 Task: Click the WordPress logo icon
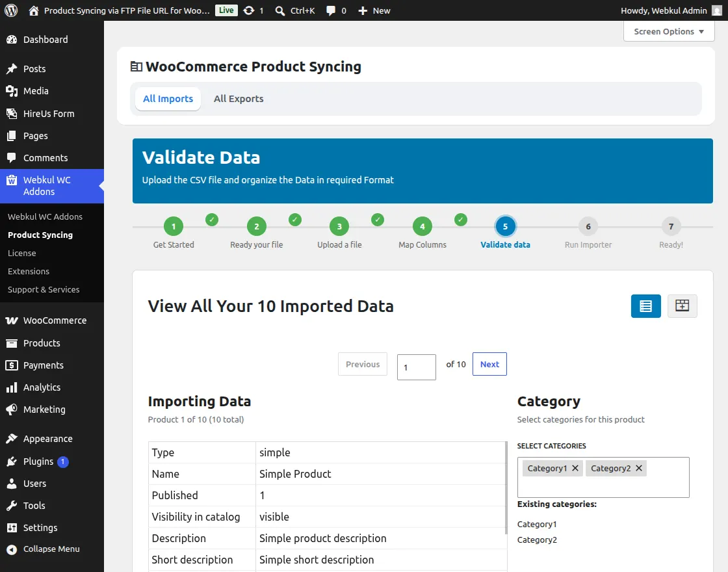coord(11,10)
